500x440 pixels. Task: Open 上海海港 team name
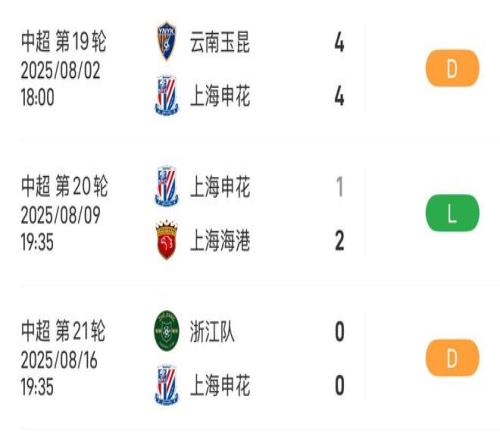pos(220,240)
